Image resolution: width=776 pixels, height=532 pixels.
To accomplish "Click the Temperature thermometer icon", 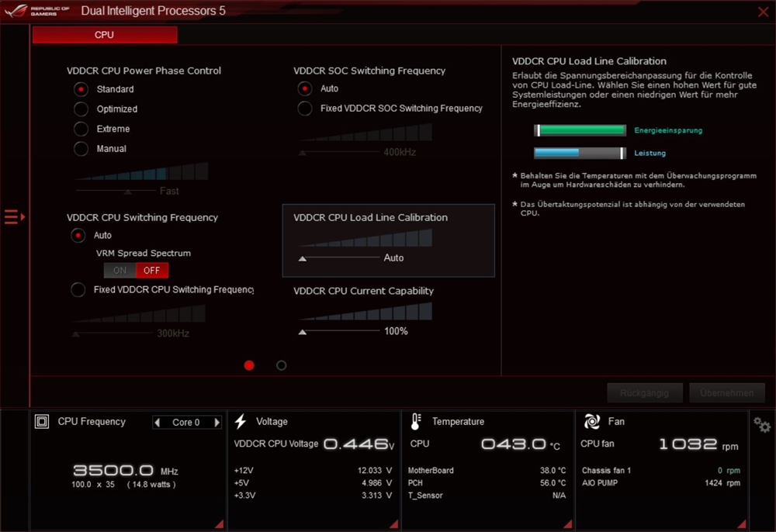I will (x=416, y=421).
